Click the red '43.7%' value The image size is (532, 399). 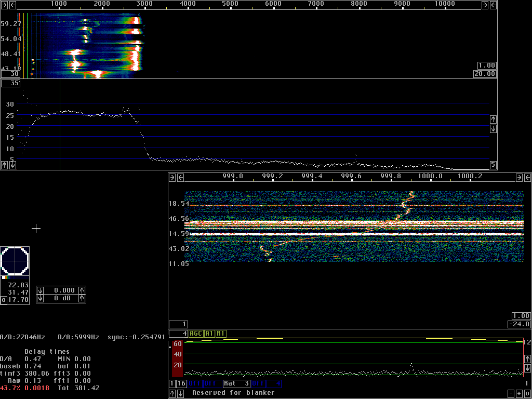point(10,388)
